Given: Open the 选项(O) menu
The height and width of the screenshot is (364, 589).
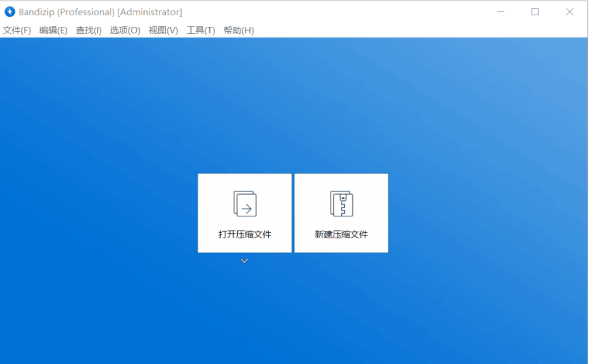Looking at the screenshot, I should [x=125, y=31].
